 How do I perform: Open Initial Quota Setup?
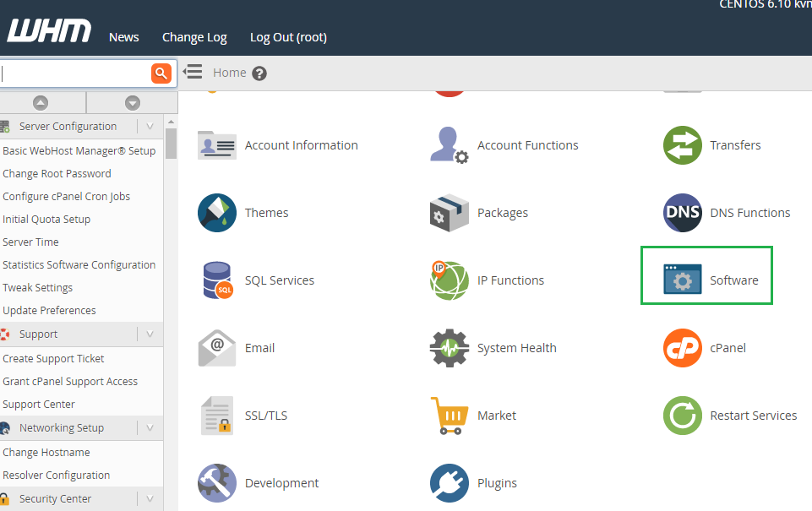coord(46,220)
